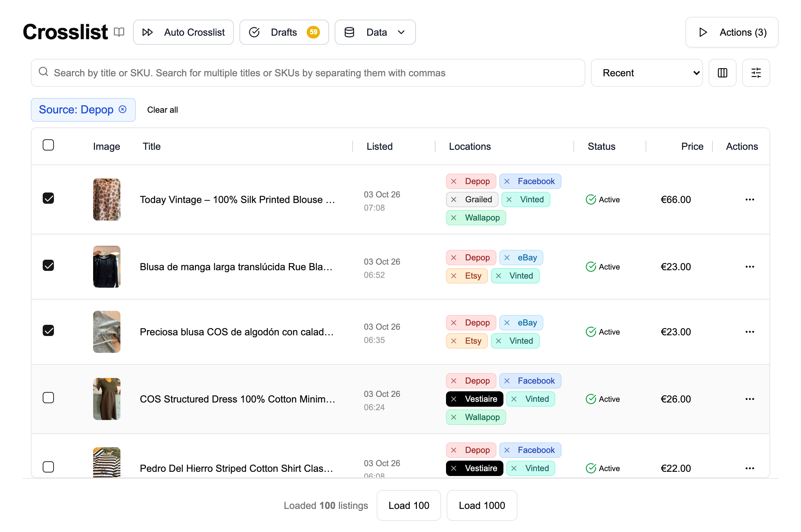Viewport: 801px width, 532px height.
Task: Uncheck the Preciosa blusa COS checkbox
Action: point(48,330)
